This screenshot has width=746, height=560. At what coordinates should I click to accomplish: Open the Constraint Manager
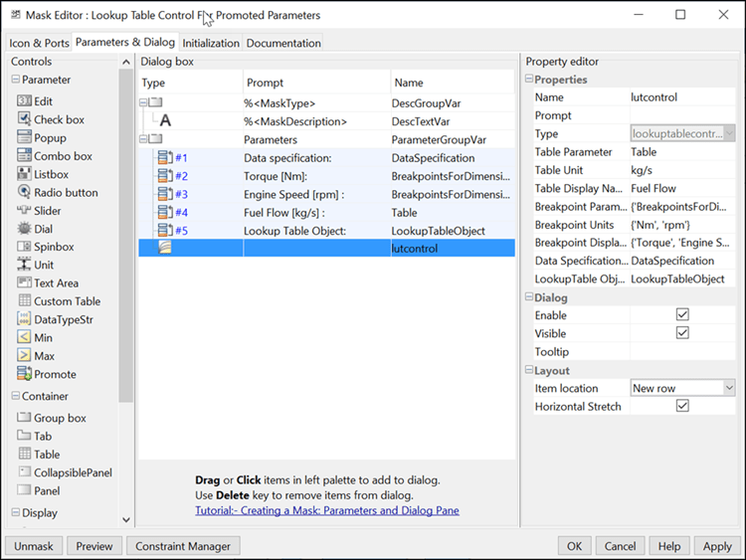point(183,546)
